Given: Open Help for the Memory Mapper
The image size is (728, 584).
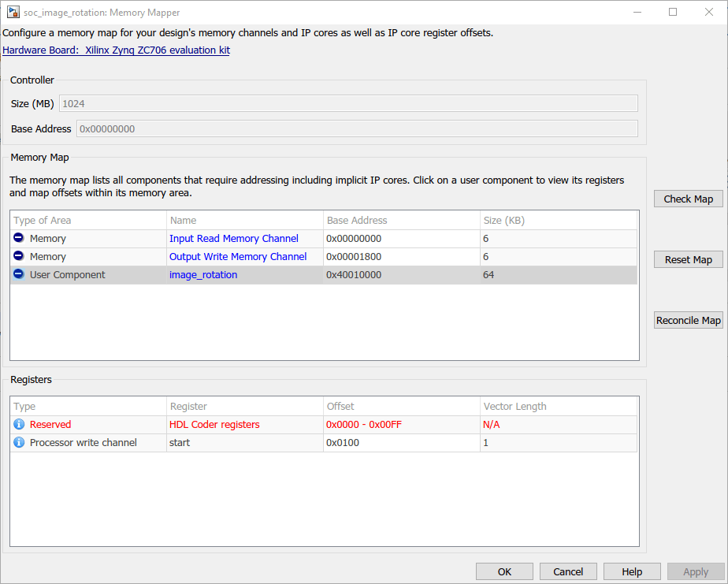Looking at the screenshot, I should coord(632,572).
